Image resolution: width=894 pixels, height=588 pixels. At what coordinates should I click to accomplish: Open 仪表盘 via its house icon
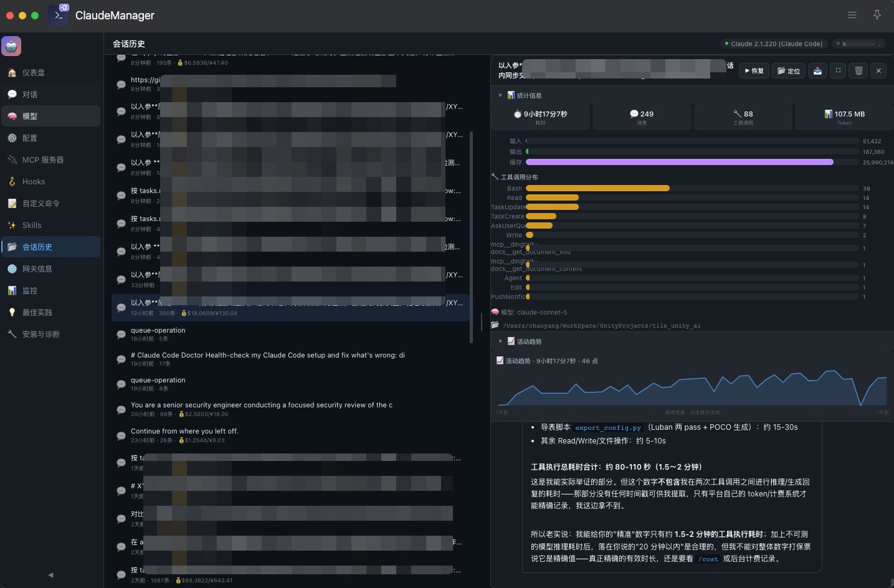pyautogui.click(x=12, y=73)
